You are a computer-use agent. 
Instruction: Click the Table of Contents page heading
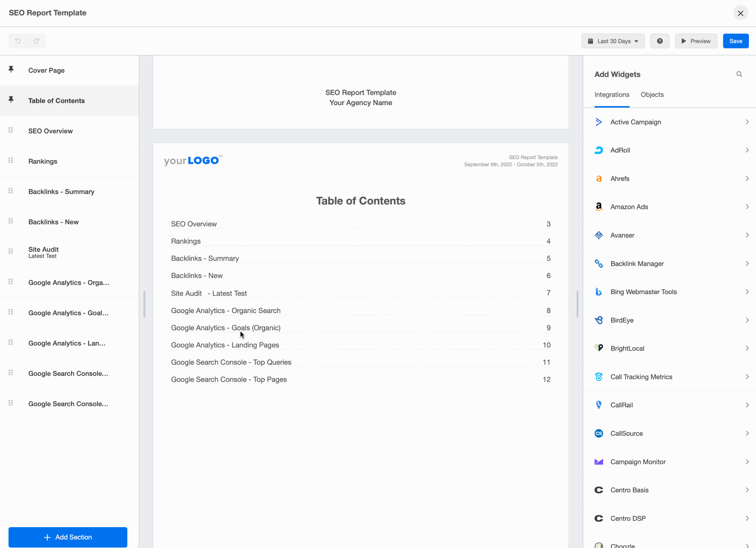tap(361, 201)
